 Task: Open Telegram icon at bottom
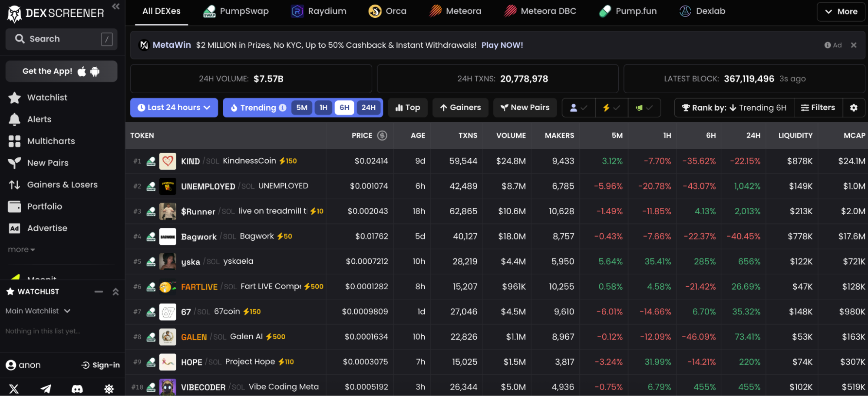tap(46, 389)
